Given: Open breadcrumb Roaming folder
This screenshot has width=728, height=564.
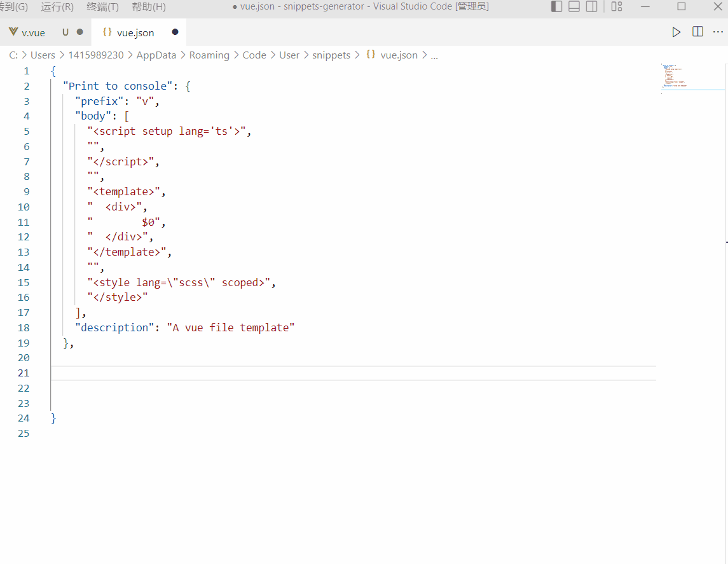Looking at the screenshot, I should coord(209,55).
